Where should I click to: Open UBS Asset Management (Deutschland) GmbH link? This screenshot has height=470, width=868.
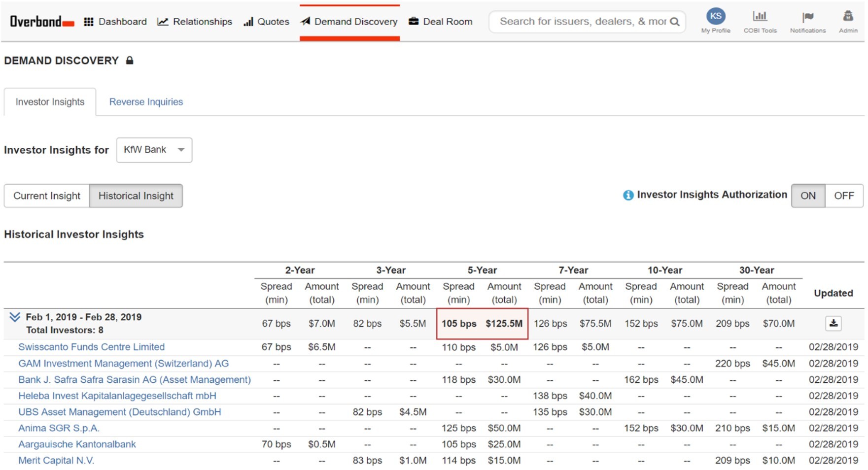tap(120, 412)
